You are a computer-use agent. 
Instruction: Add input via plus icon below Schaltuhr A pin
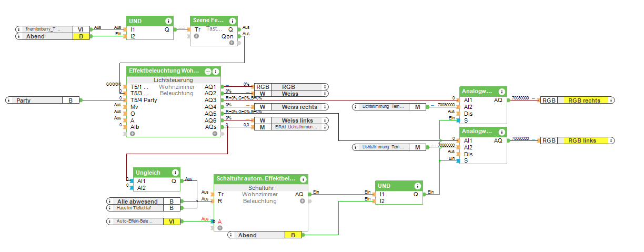tap(220, 228)
